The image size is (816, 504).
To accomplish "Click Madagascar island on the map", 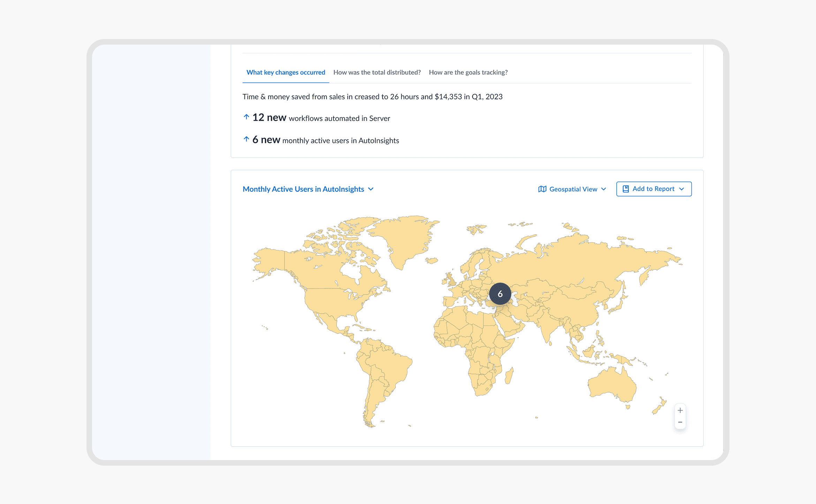I will 509,376.
